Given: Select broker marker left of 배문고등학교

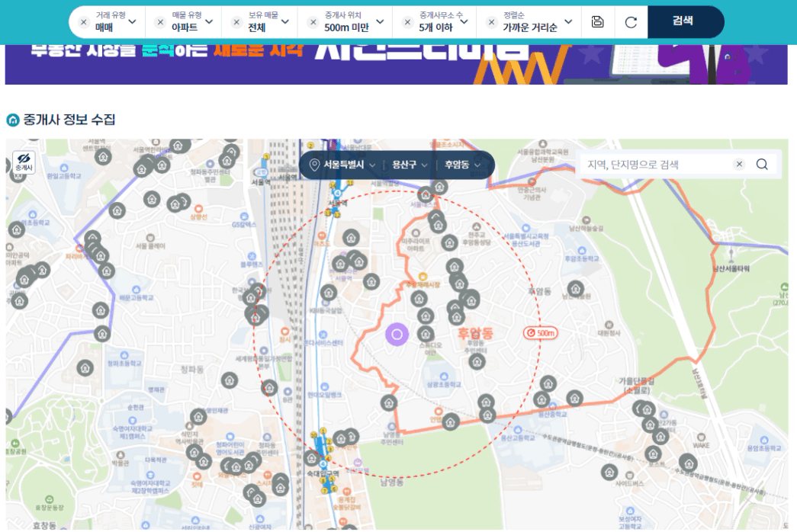Looking at the screenshot, I should (x=101, y=310).
